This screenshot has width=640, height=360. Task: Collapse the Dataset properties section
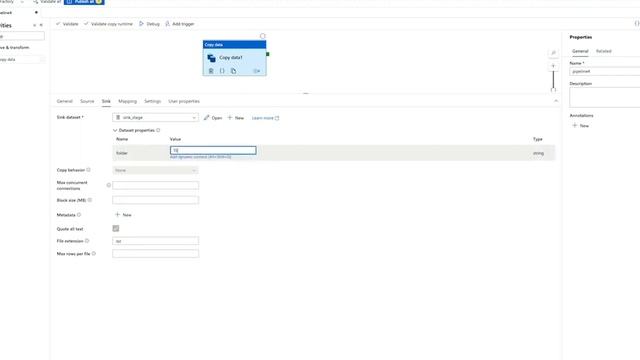coord(115,130)
